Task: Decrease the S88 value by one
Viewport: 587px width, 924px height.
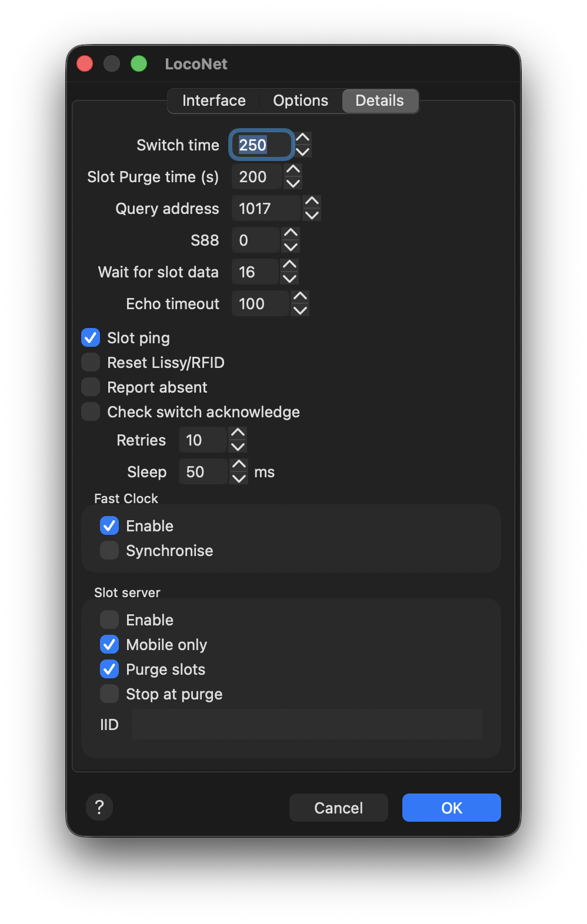Action: coord(291,247)
